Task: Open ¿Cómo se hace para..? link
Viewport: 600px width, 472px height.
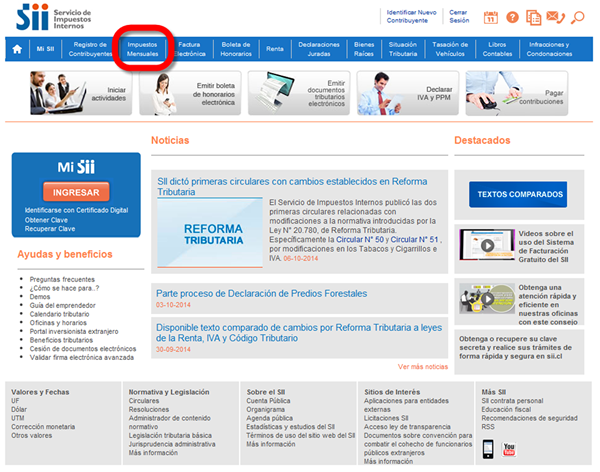Action: click(64, 288)
